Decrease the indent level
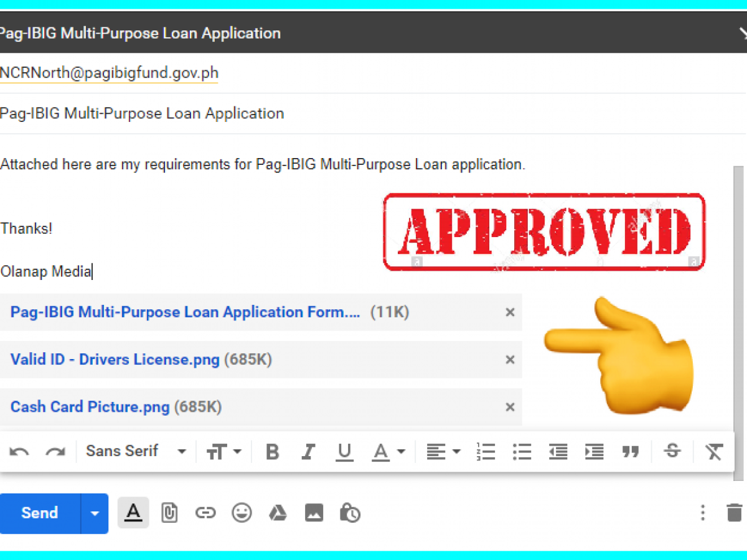Image resolution: width=747 pixels, height=560 pixels. pos(558,452)
